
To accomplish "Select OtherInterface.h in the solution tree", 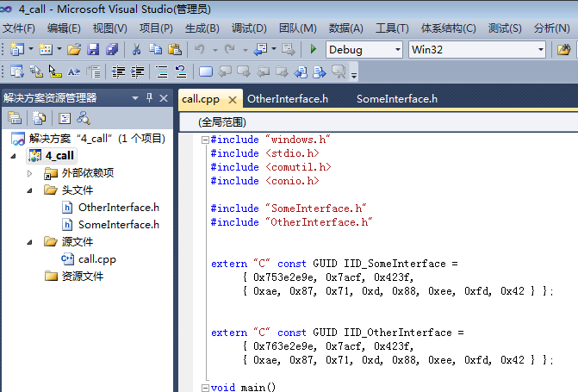I will tap(118, 208).
